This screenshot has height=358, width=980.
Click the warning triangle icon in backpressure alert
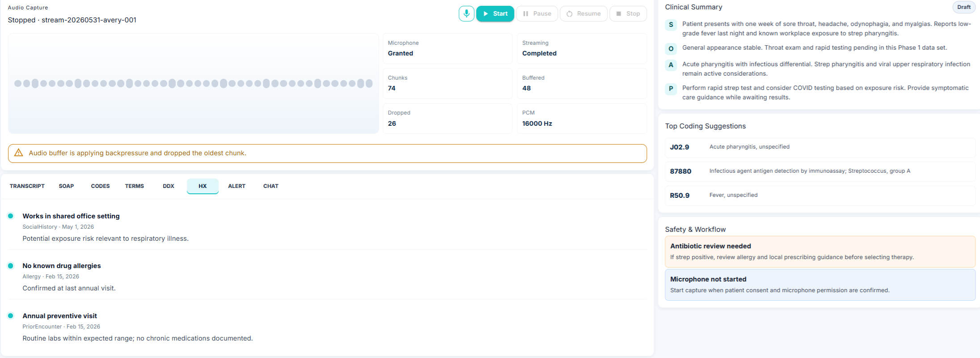click(x=19, y=153)
